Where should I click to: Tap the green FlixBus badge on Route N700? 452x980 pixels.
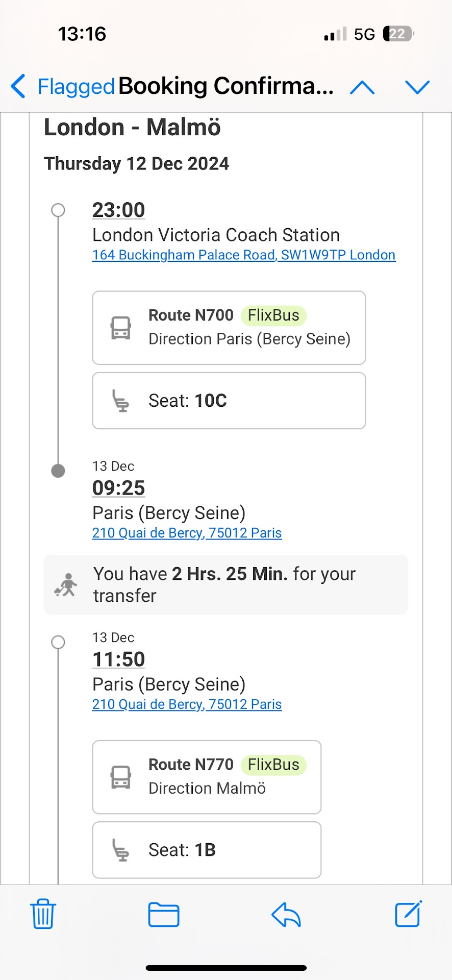[x=273, y=315]
